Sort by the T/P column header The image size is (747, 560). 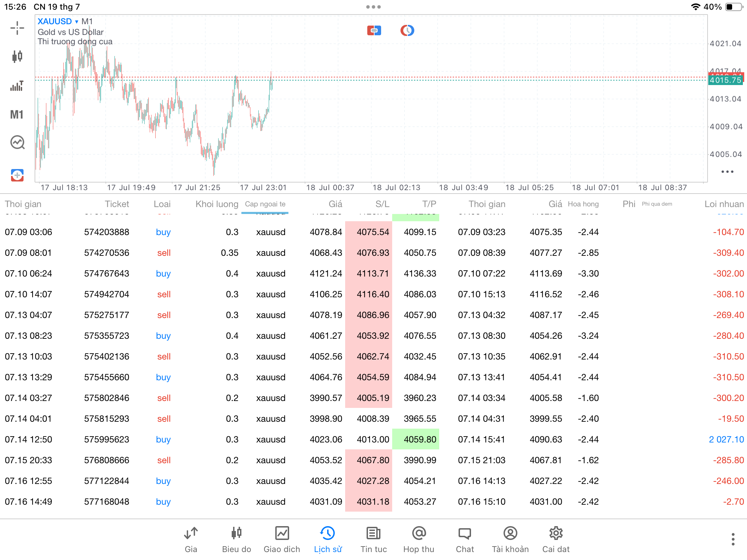pos(429,204)
